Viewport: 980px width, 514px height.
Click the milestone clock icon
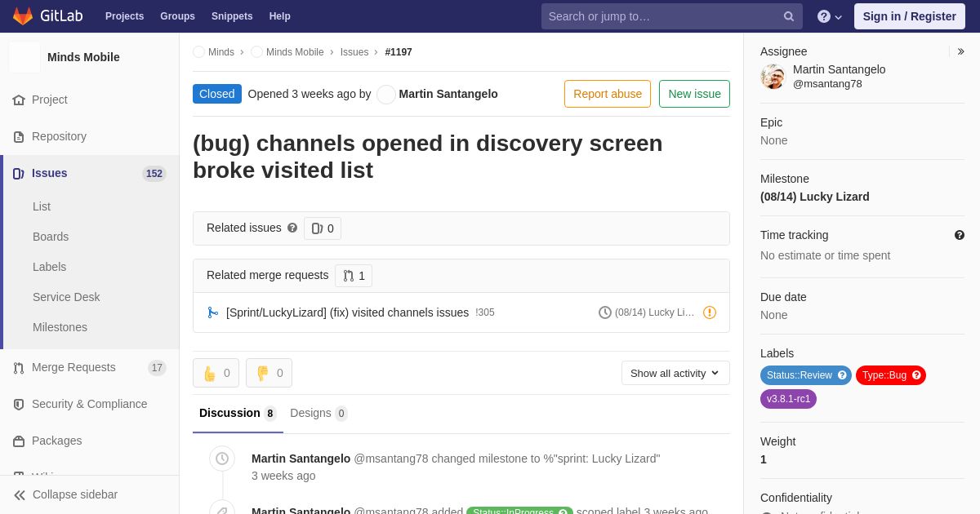pyautogui.click(x=605, y=312)
